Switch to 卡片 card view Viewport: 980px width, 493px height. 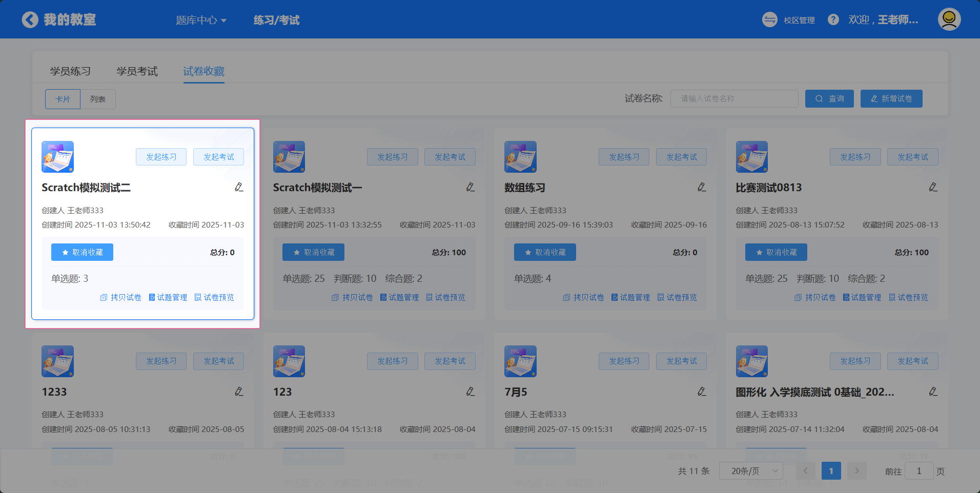63,99
